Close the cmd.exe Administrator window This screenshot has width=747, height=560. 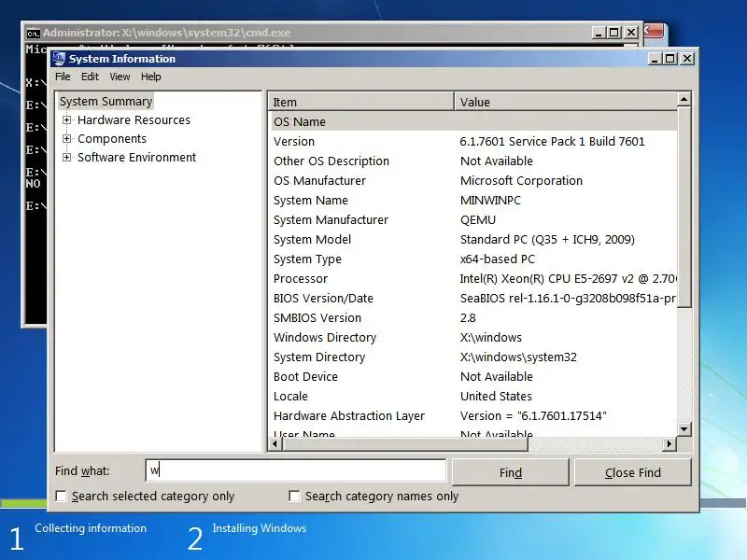point(631,33)
